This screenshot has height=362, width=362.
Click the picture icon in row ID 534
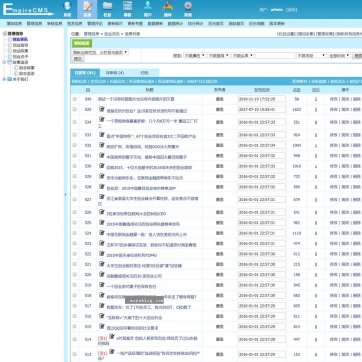102,119
